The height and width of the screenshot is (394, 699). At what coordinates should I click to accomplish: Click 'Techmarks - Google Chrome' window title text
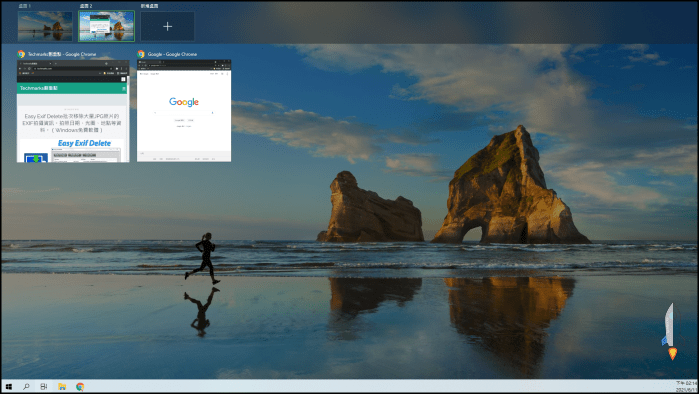(62, 54)
